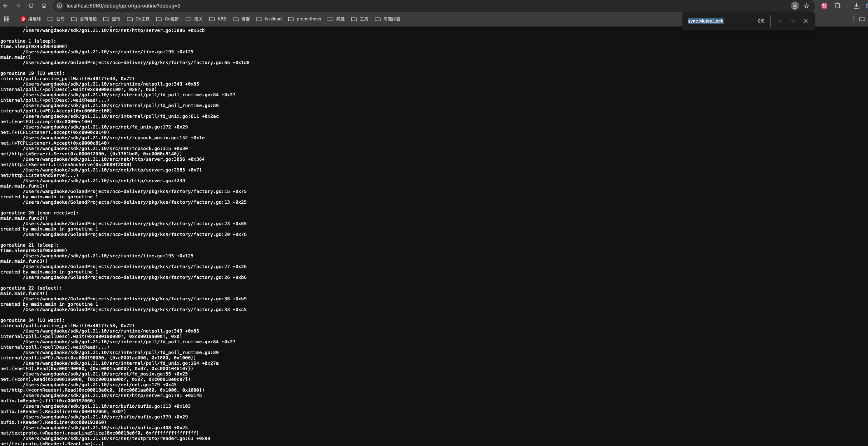Expand the Go工具 bookmark folder
This screenshot has width=868, height=446.
click(138, 19)
